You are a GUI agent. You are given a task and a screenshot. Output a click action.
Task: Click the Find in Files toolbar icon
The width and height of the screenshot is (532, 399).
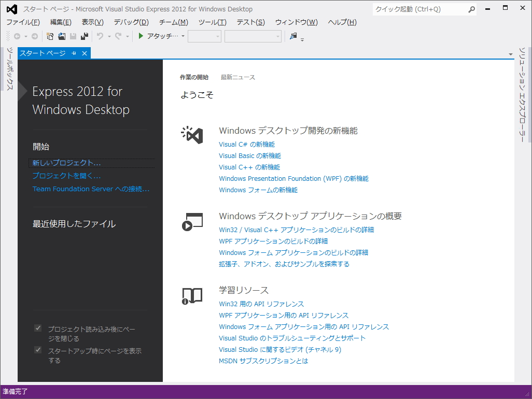click(293, 36)
